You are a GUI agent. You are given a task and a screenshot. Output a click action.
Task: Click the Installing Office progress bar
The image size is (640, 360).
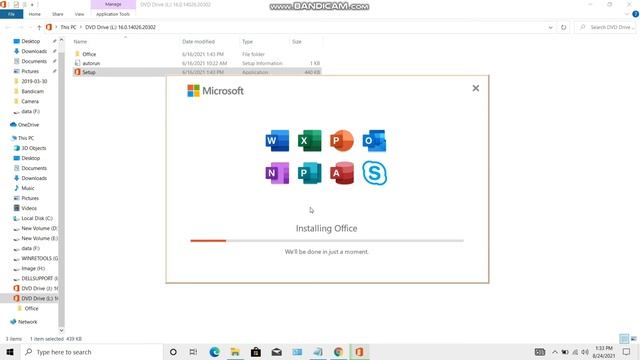pos(327,241)
